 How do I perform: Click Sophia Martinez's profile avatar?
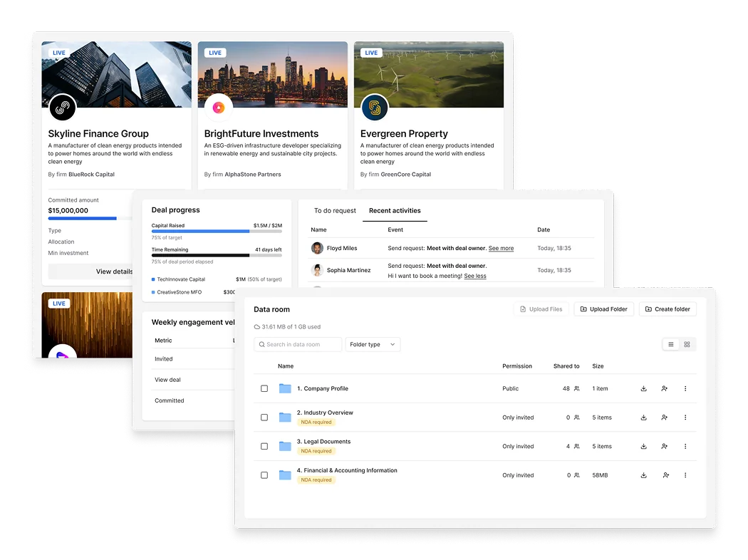click(316, 271)
